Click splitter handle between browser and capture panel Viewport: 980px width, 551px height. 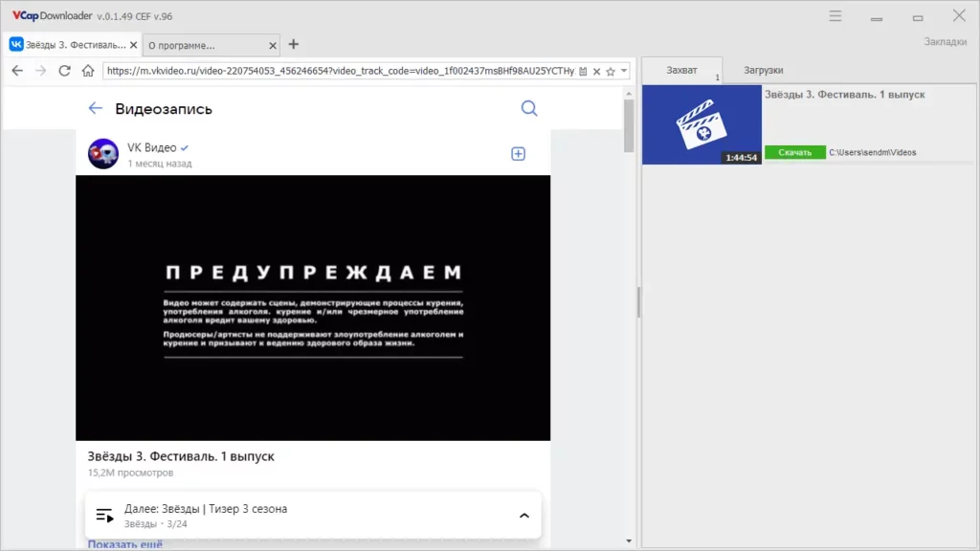click(638, 302)
